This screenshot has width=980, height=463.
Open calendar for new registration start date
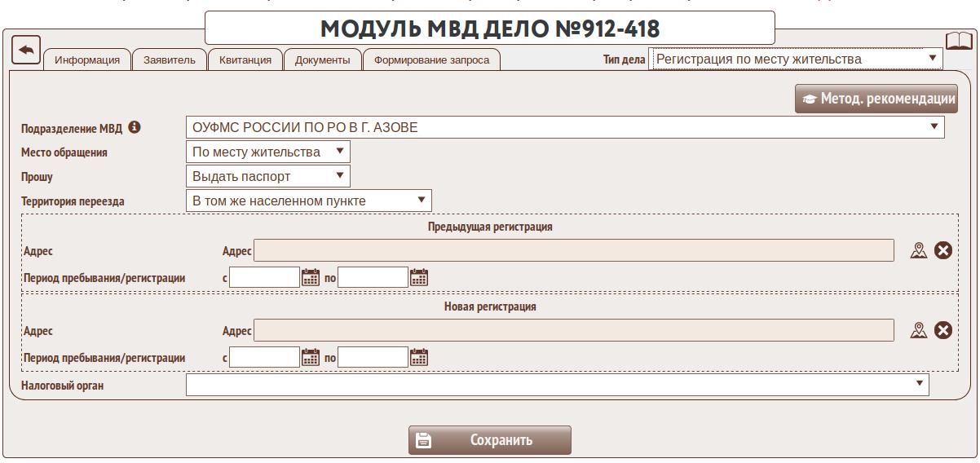311,357
